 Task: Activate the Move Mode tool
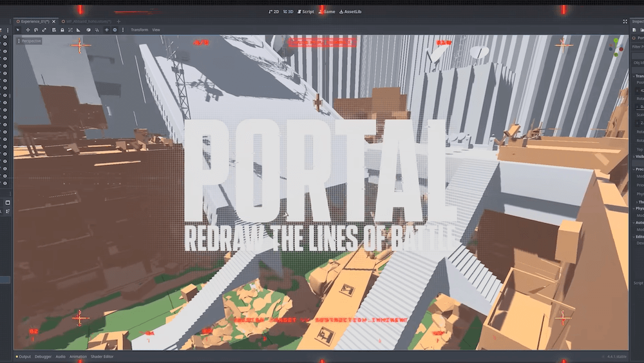tap(27, 30)
